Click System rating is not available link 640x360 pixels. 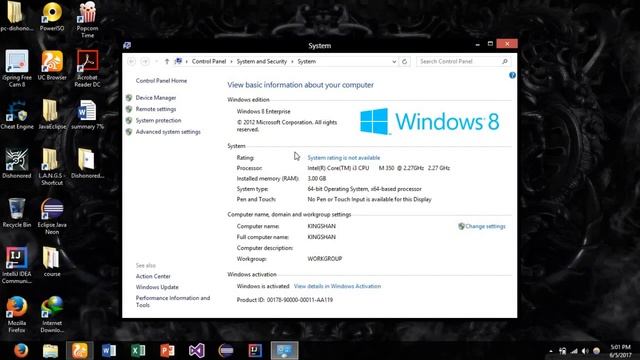click(344, 158)
